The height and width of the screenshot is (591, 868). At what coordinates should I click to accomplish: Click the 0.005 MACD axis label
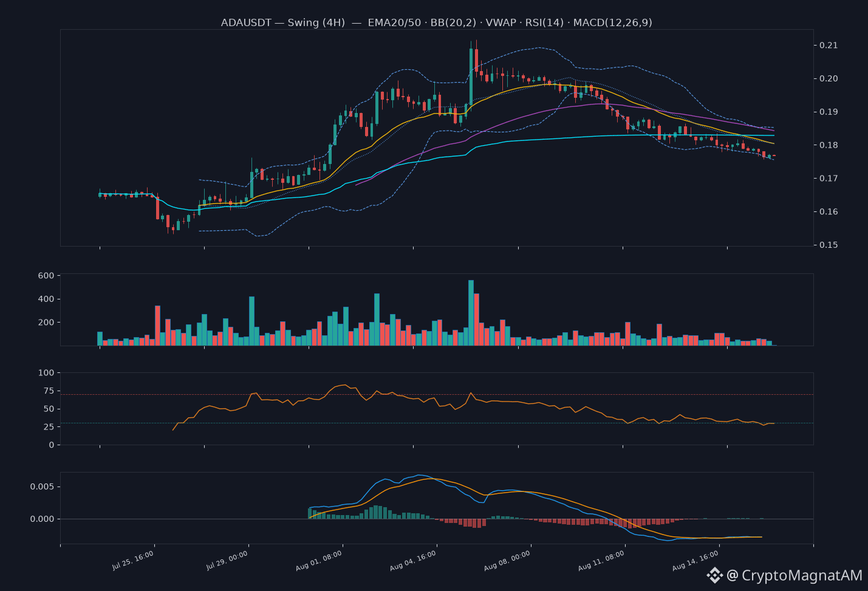click(42, 487)
